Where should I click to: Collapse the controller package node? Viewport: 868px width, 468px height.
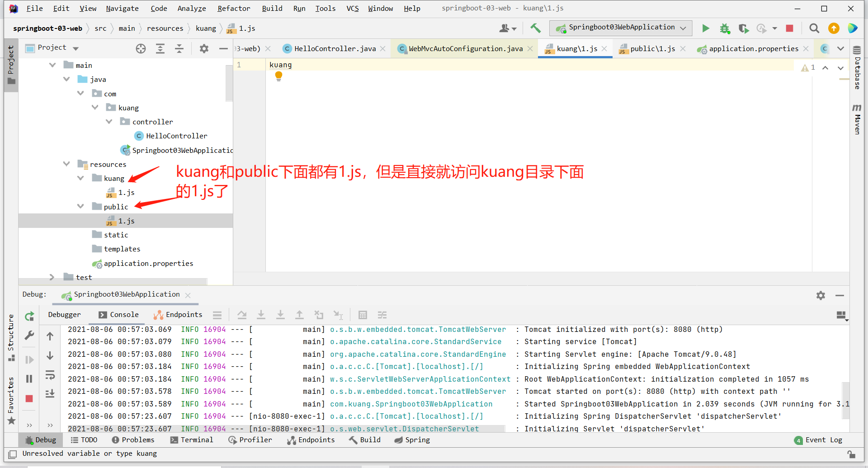pyautogui.click(x=109, y=122)
